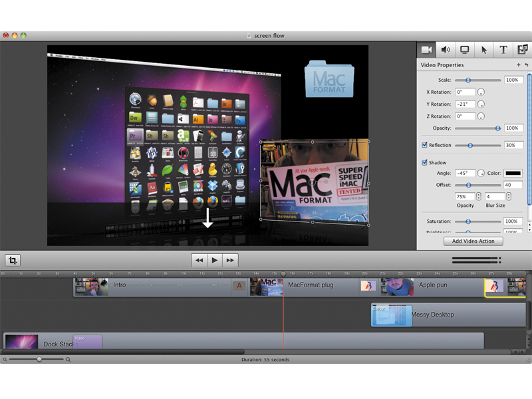Click the Blur Size stepper arrows
This screenshot has width=532, height=399.
[x=509, y=196]
